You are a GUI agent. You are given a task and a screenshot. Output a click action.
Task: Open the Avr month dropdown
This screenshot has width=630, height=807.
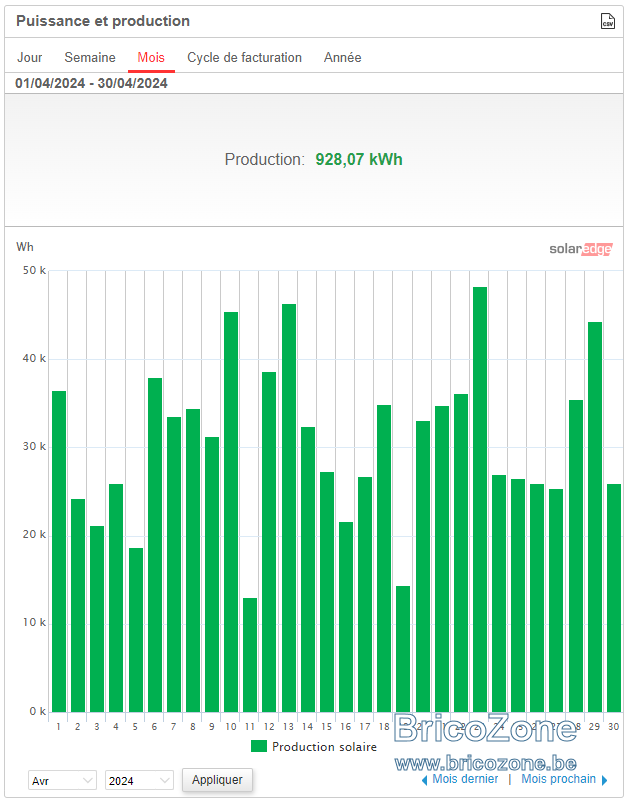(62, 780)
